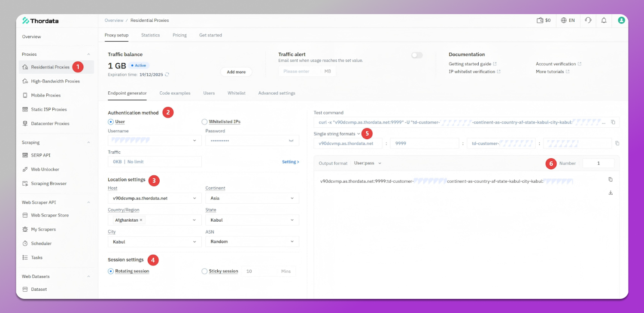Screen dimensions: 644x313
Task: Change the User:pass output format
Action: click(x=367, y=163)
